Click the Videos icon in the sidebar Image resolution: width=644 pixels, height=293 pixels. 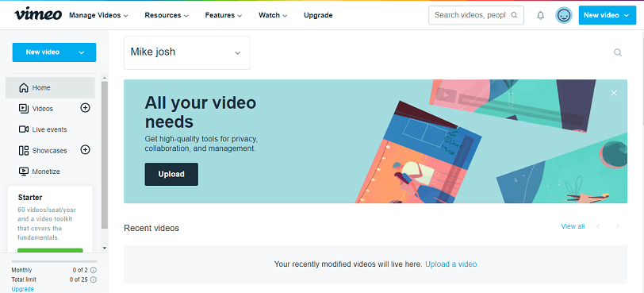click(x=24, y=109)
